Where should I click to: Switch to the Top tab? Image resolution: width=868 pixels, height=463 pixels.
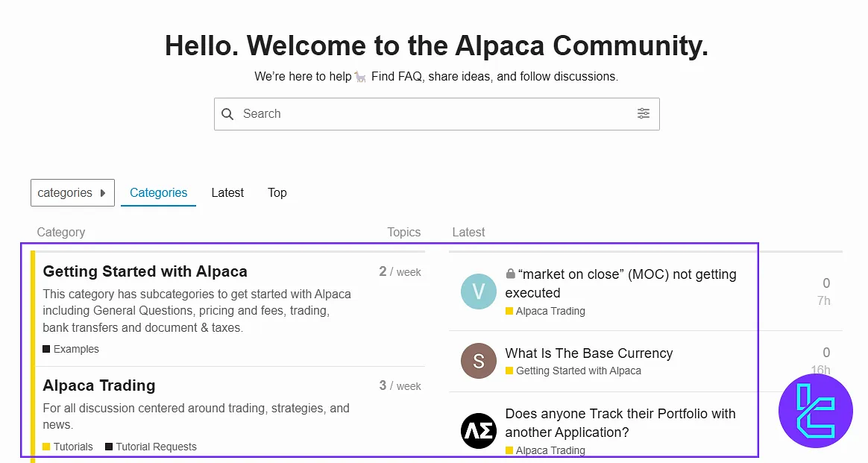(277, 192)
